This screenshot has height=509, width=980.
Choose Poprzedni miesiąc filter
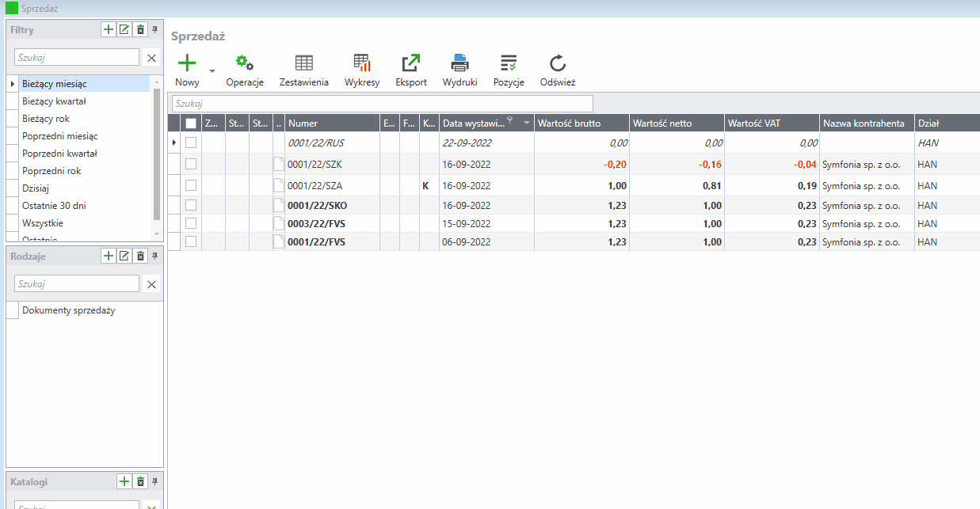click(x=60, y=136)
